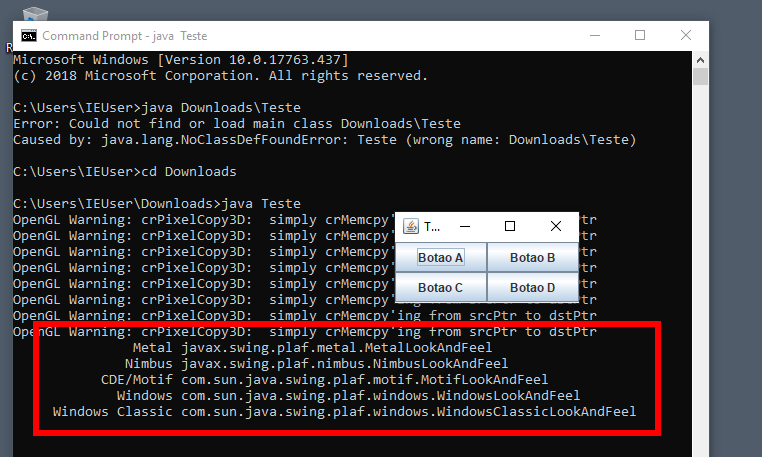The height and width of the screenshot is (457, 762).
Task: Minimize the Command Prompt window
Action: tap(595, 35)
